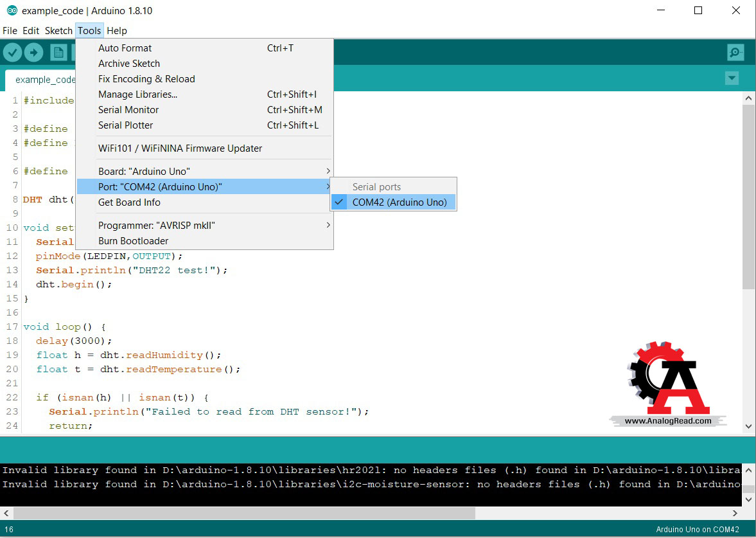
Task: Click the console scroll down arrow
Action: point(748,499)
